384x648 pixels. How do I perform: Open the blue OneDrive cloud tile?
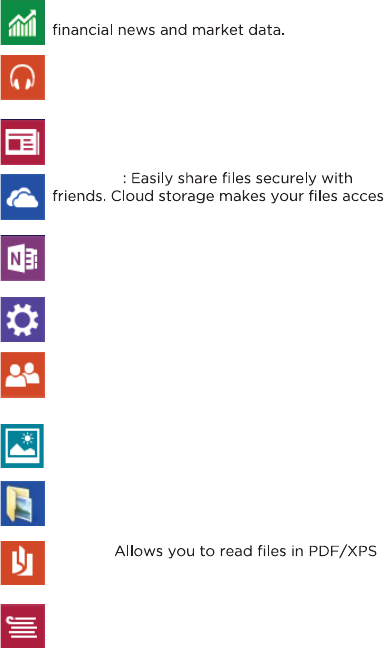point(23,197)
